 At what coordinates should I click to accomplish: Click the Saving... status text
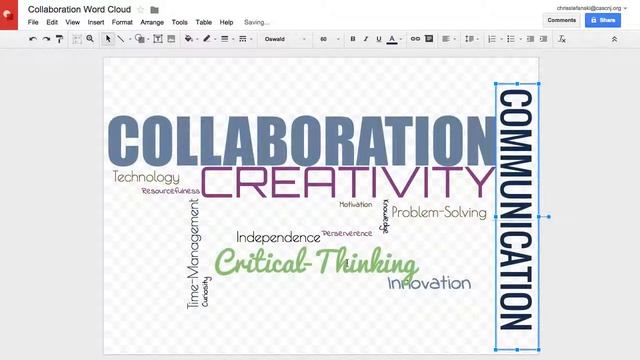tap(256, 22)
